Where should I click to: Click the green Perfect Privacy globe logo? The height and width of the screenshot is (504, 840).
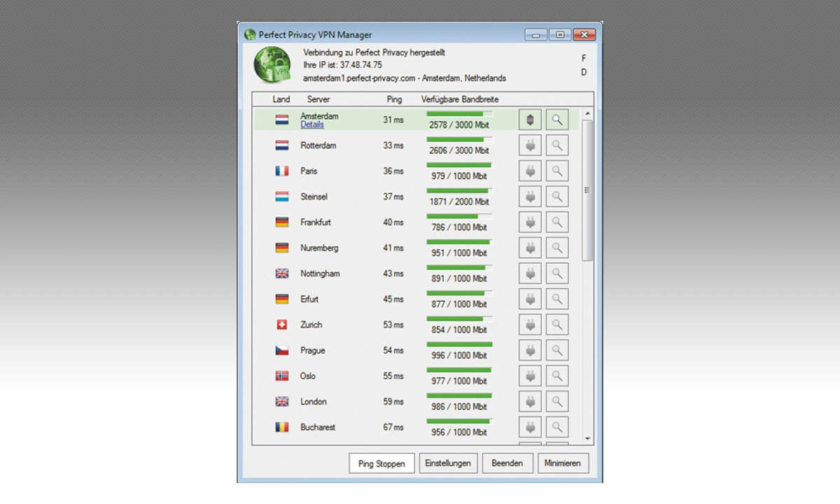coord(272,66)
